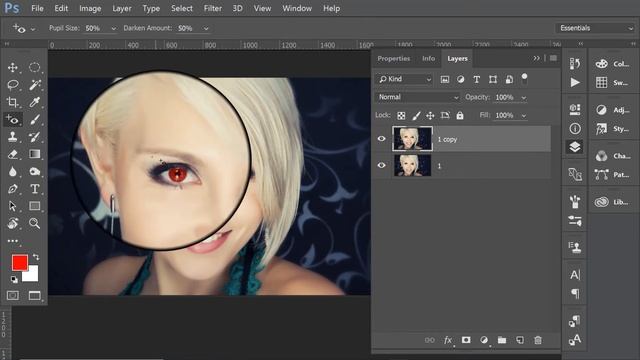
Task: Create new fill or adjustment layer
Action: pyautogui.click(x=484, y=340)
